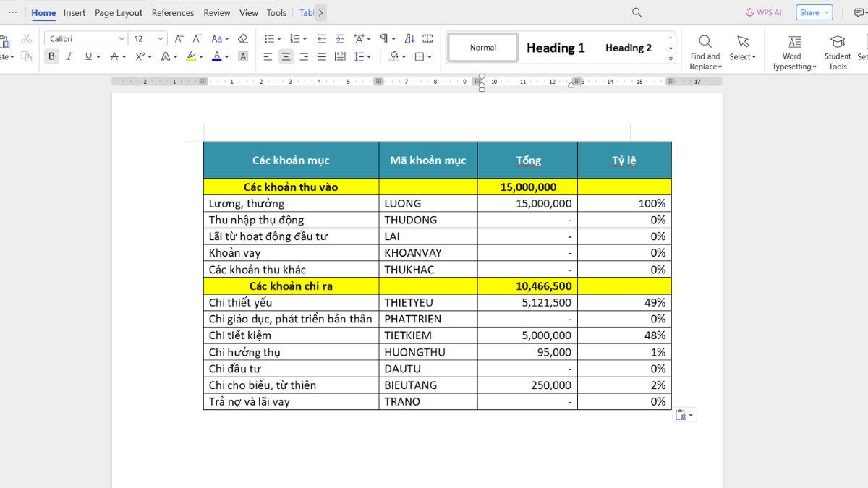Click the Share button
Viewport: 868px width, 488px height.
814,12
